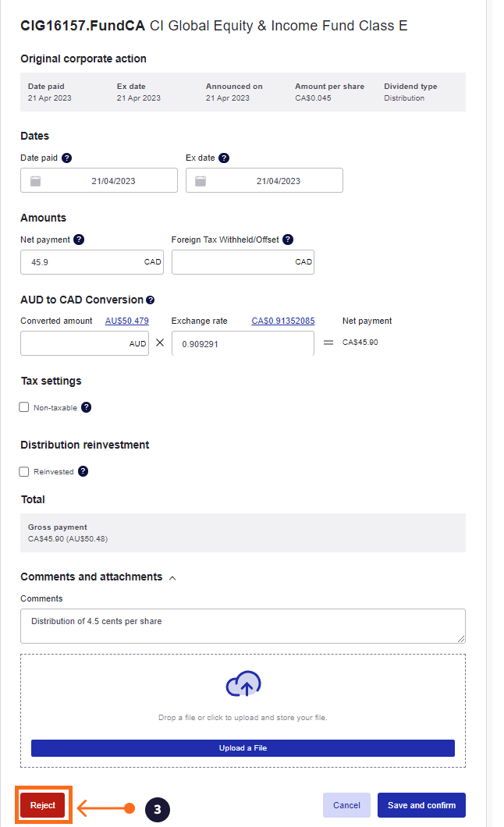Open help for Date paid field

(x=66, y=158)
